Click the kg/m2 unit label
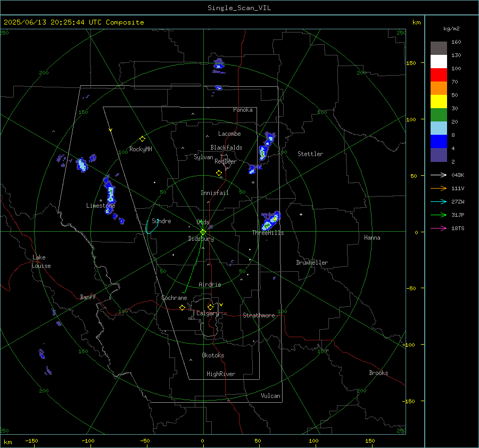Viewport: 479px width, 448px height. [451, 29]
